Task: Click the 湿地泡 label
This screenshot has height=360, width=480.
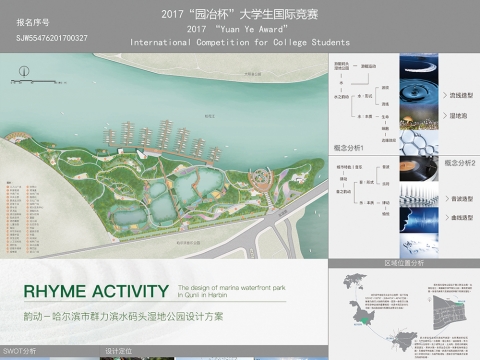Action: pos(458,116)
